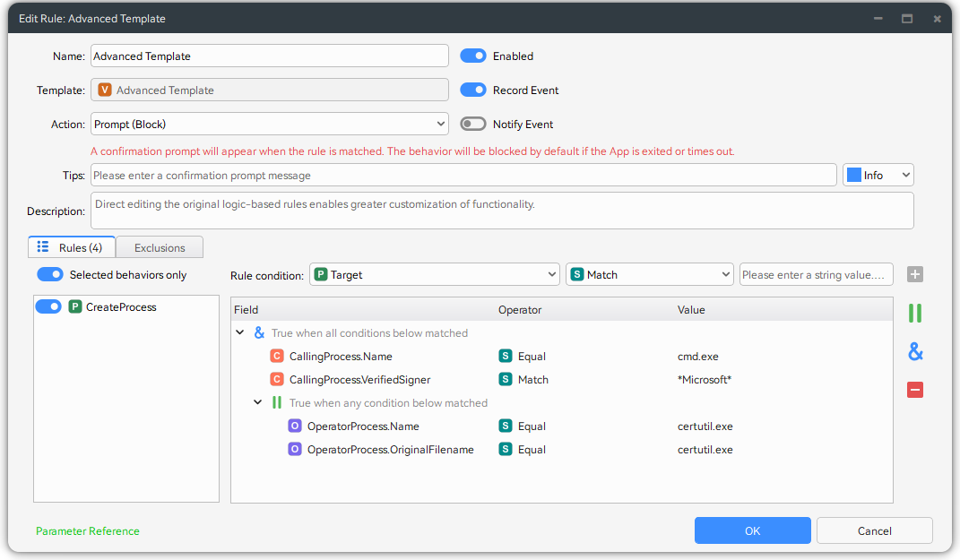Open the Action dropdown showing Prompt (Block)
960x560 pixels.
(269, 125)
